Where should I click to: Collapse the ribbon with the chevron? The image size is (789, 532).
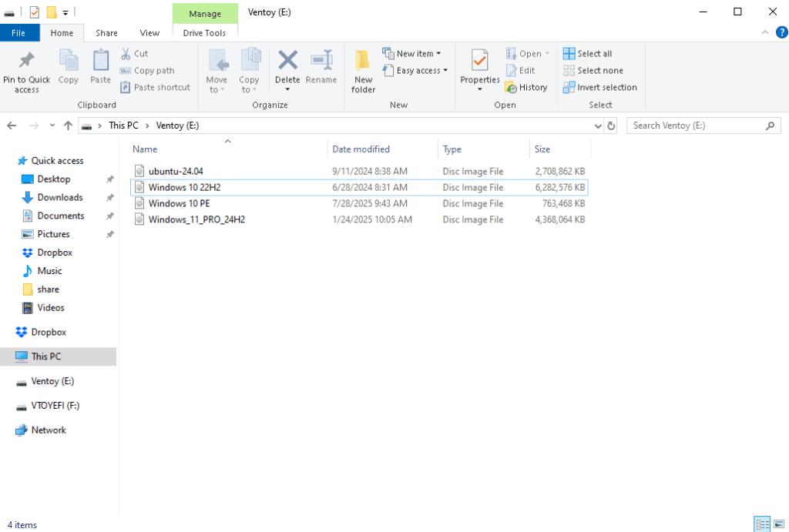(765, 32)
